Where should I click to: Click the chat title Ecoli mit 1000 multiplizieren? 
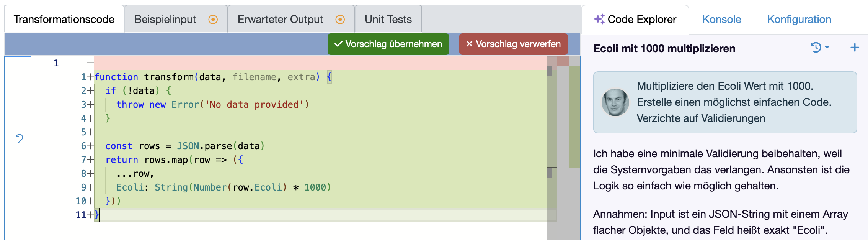(x=664, y=49)
